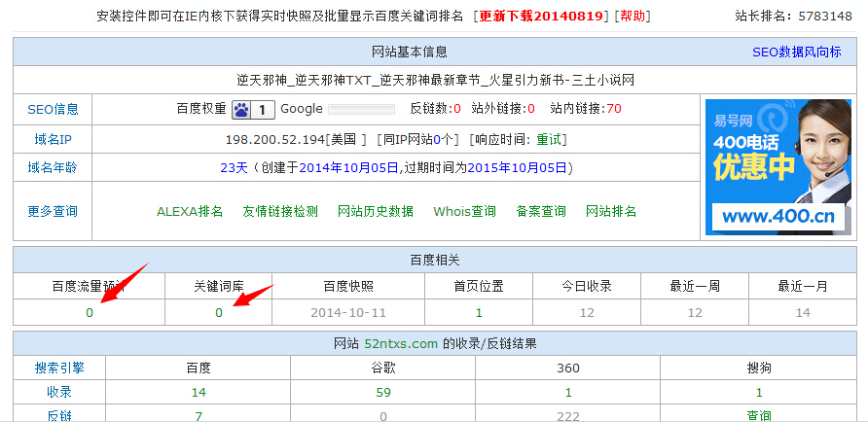Click the 360 backlink count 222
This screenshot has height=422, width=868.
coord(568,416)
